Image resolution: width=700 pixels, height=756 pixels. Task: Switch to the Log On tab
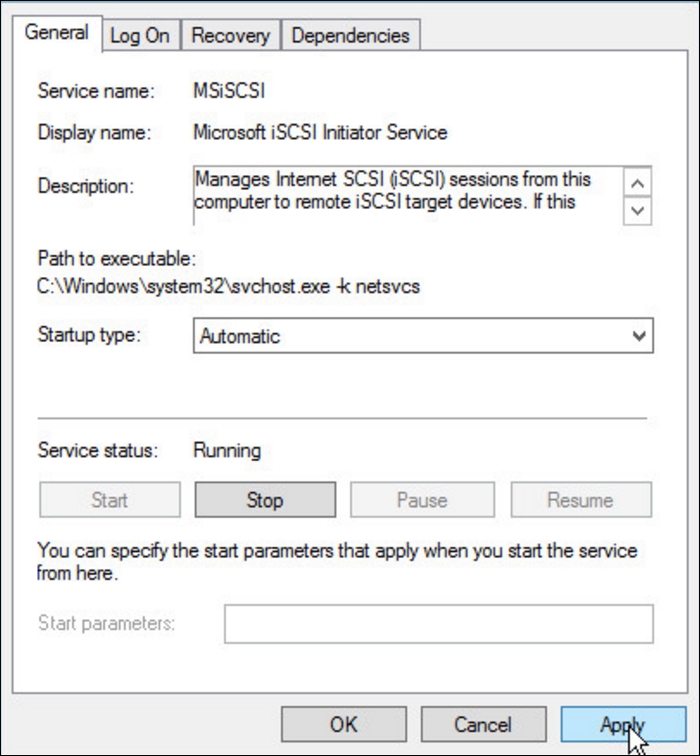(139, 35)
